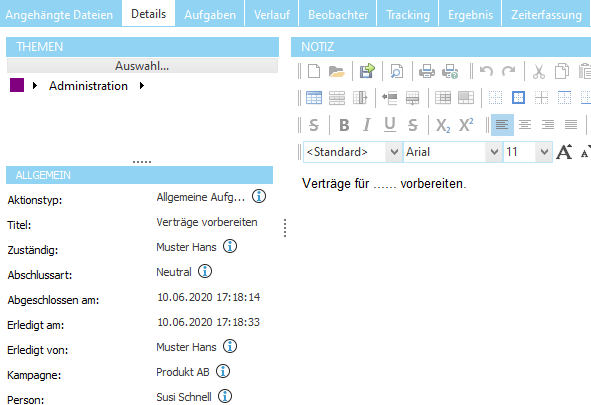Open the Arial font dropdown
The width and height of the screenshot is (591, 405).
point(494,152)
